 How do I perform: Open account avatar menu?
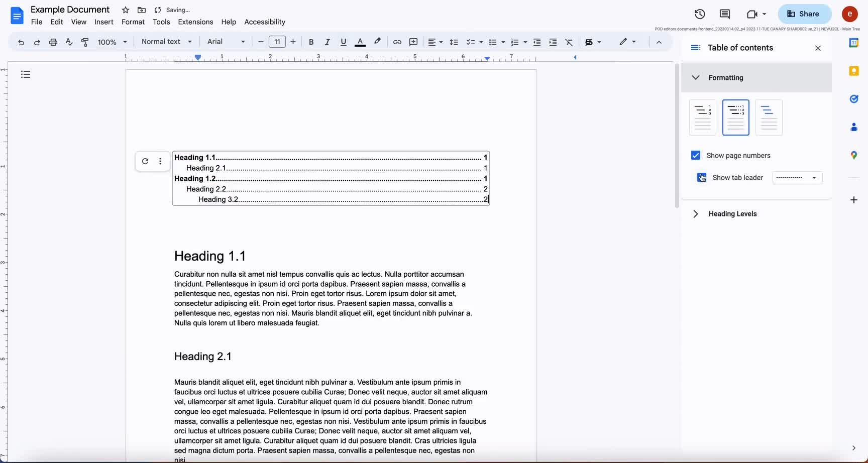(849, 14)
